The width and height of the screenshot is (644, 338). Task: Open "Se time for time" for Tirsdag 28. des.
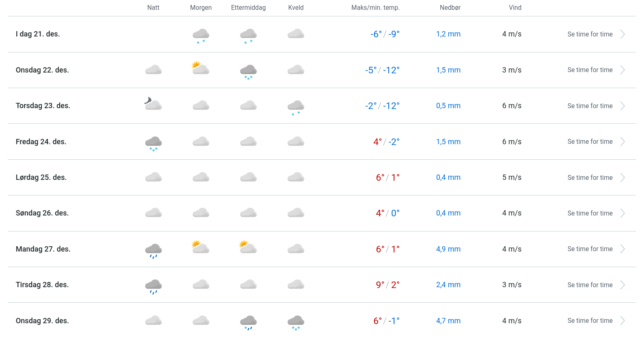[x=590, y=285]
